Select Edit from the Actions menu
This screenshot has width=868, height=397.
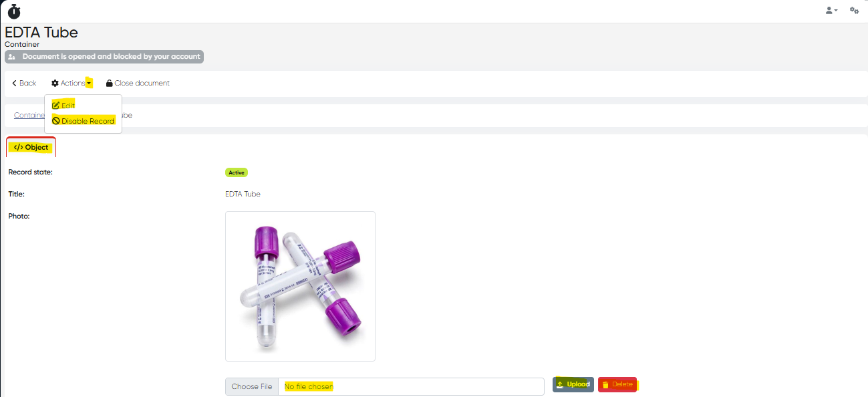[63, 106]
